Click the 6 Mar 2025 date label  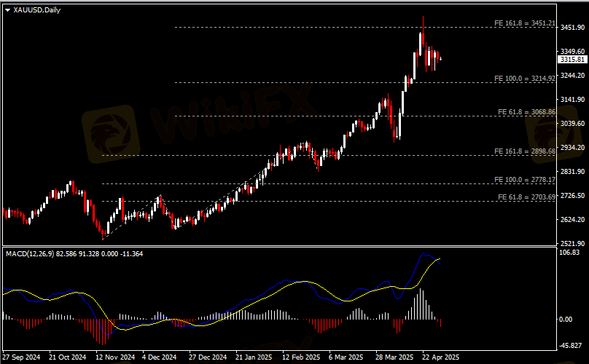346,357
